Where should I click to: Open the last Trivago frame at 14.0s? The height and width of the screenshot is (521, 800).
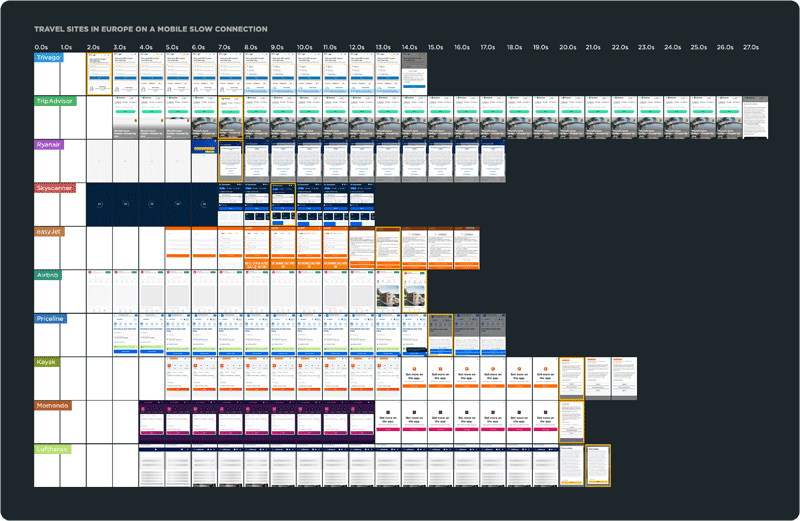(414, 74)
